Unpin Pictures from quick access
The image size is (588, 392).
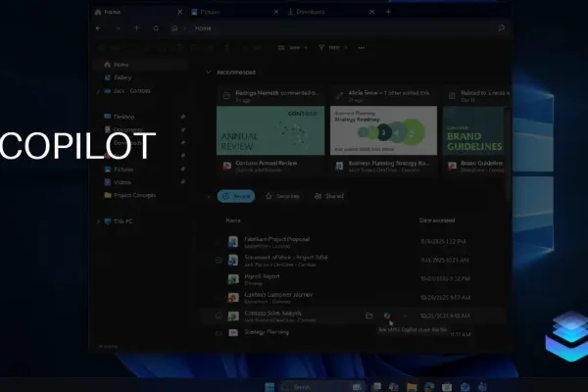[183, 170]
